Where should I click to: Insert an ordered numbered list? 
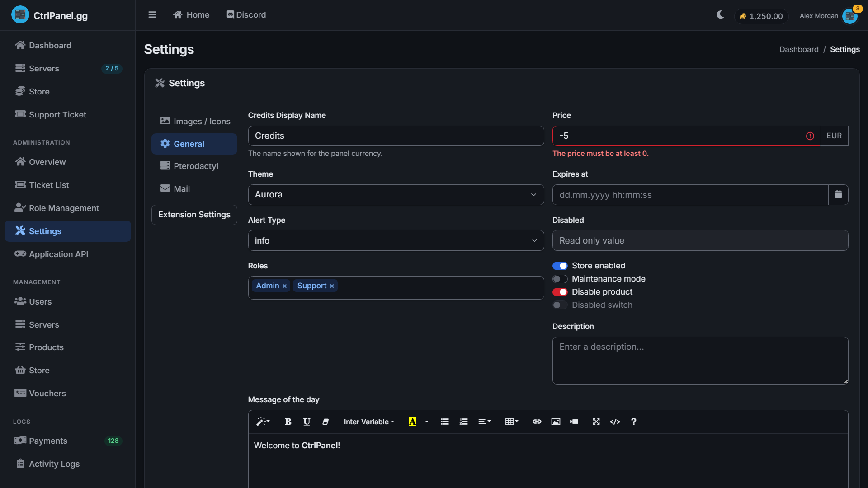pyautogui.click(x=463, y=422)
